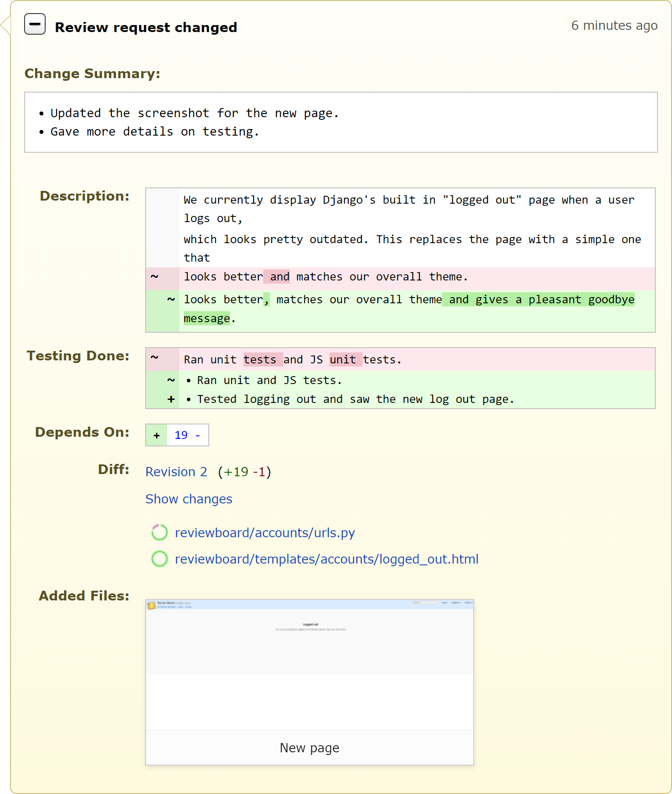The height and width of the screenshot is (794, 672).
Task: Click the Description field label
Action: [85, 196]
